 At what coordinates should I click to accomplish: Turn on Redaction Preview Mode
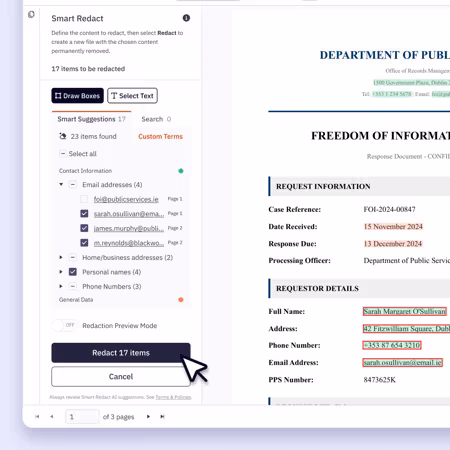64,325
